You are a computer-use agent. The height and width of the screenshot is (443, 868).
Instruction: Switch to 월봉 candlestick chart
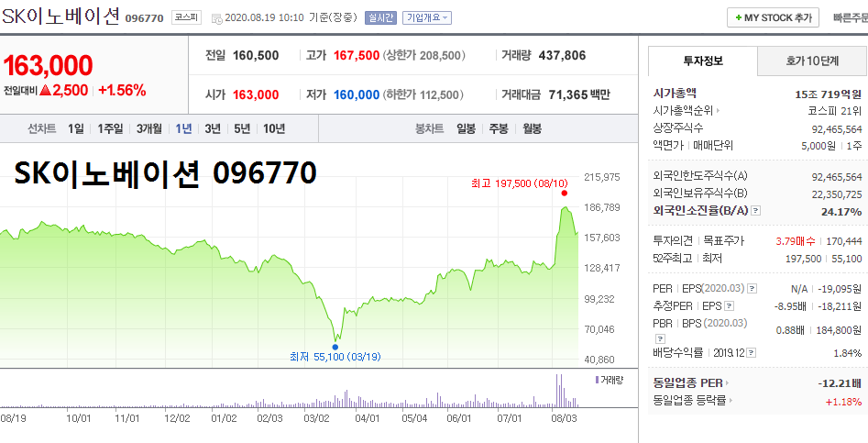(532, 129)
